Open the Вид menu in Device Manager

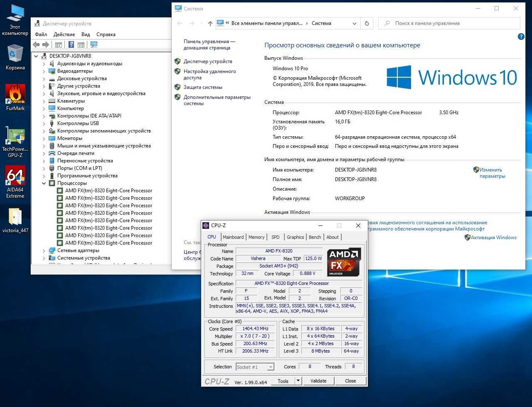click(86, 34)
